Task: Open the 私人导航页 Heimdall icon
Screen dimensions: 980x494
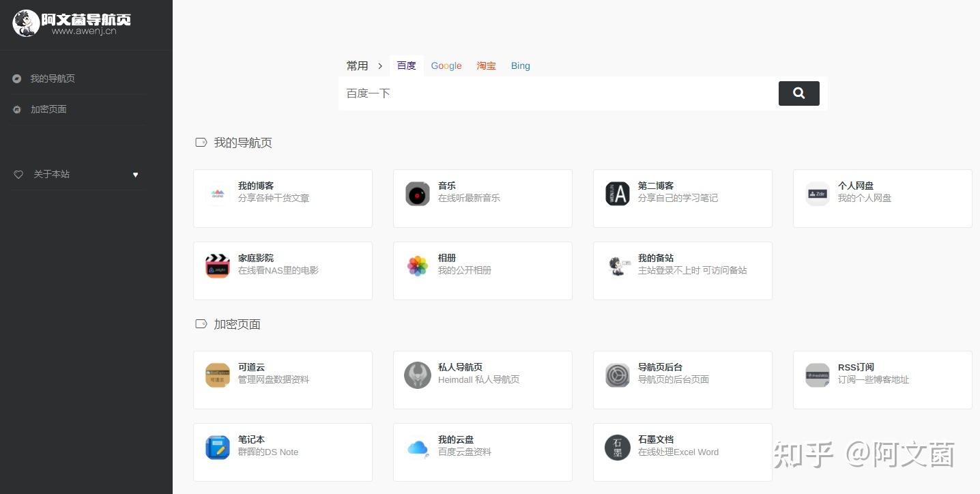Action: coord(418,375)
